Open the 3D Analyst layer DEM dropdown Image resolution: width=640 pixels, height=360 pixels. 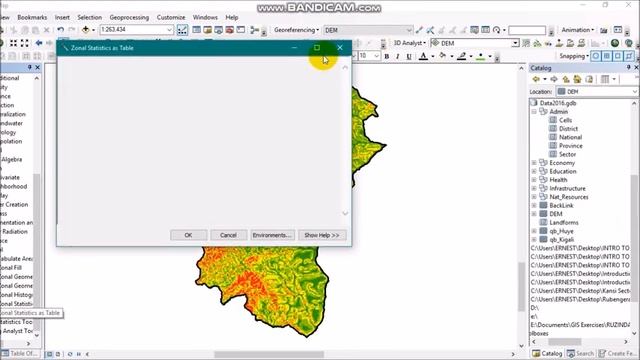515,43
